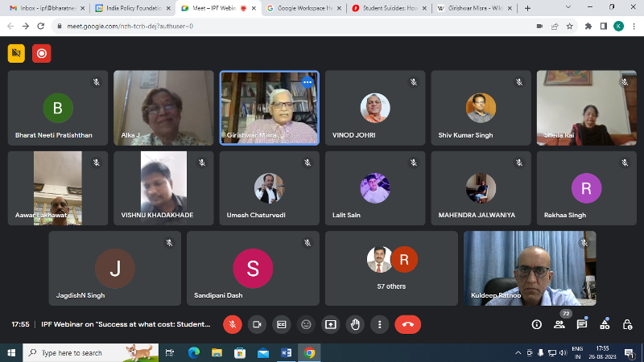Viewport: 644px width, 362px height.
Task: Open the Activities panel icon
Action: (605, 324)
